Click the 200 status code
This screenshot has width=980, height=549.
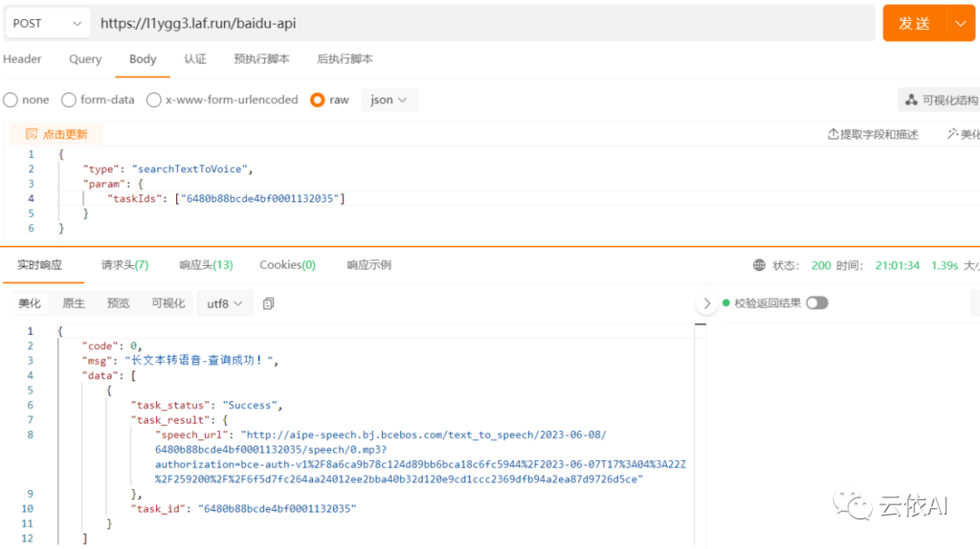820,266
